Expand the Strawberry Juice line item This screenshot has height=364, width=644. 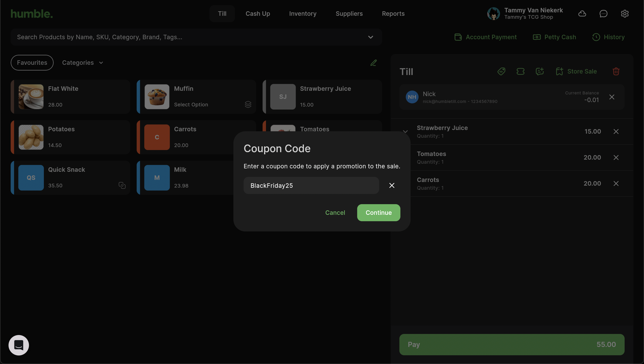(405, 131)
